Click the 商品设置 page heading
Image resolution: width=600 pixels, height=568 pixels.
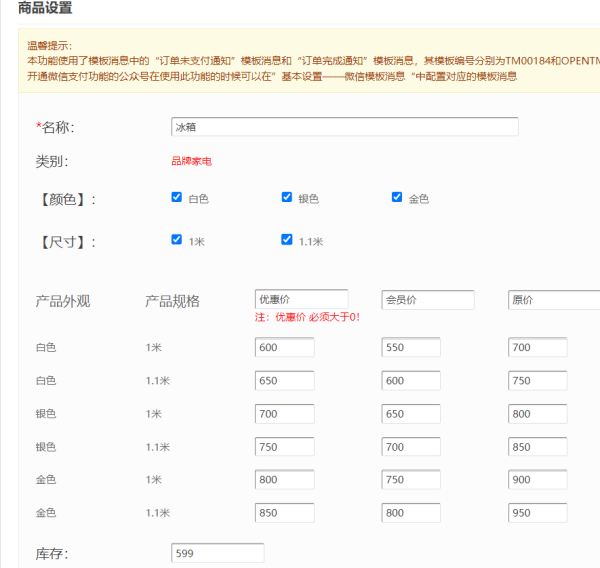coord(45,8)
